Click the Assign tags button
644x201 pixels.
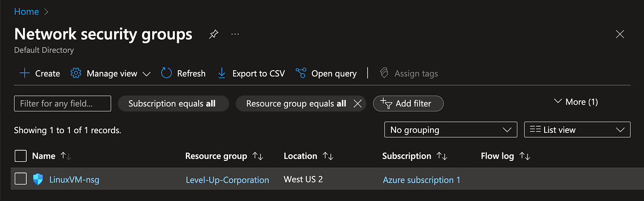408,73
